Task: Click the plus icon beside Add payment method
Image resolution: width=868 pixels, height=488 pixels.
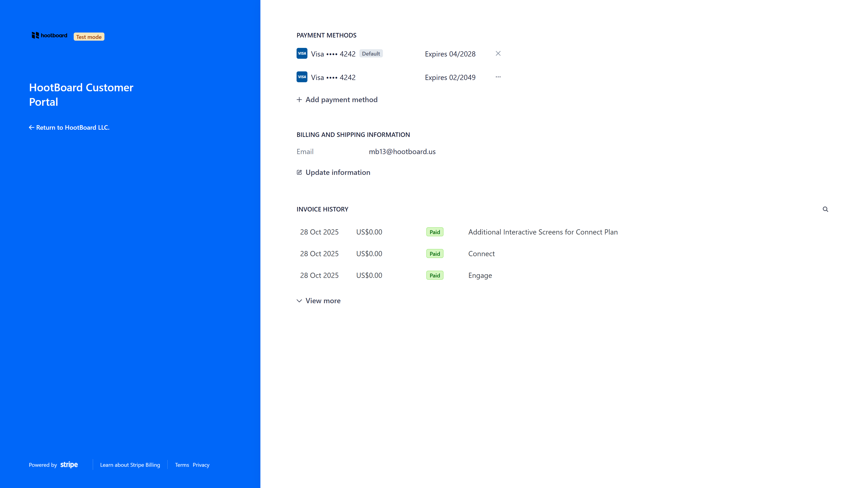Action: click(x=299, y=99)
